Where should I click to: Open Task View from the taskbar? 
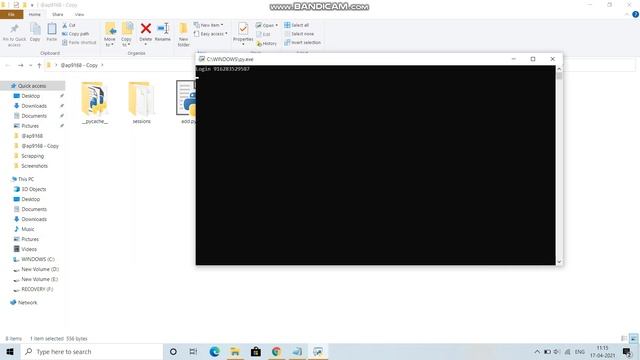coord(193,352)
